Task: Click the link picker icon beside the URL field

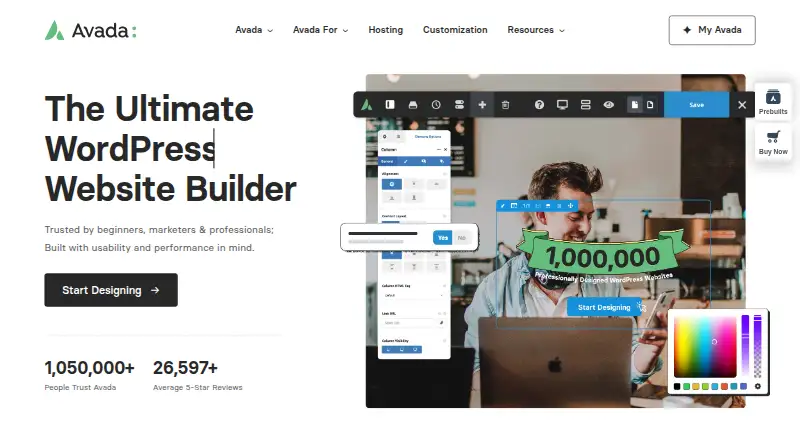Action: click(x=441, y=323)
